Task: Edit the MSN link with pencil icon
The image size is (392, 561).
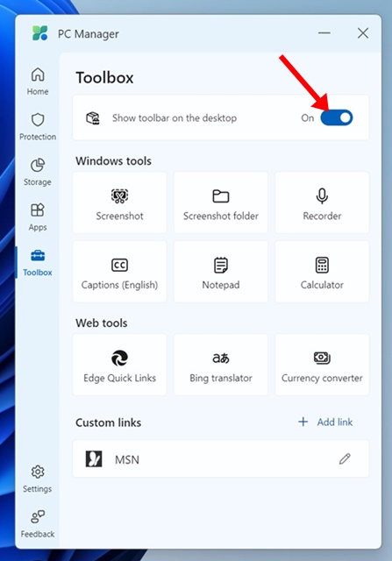Action: [x=345, y=458]
